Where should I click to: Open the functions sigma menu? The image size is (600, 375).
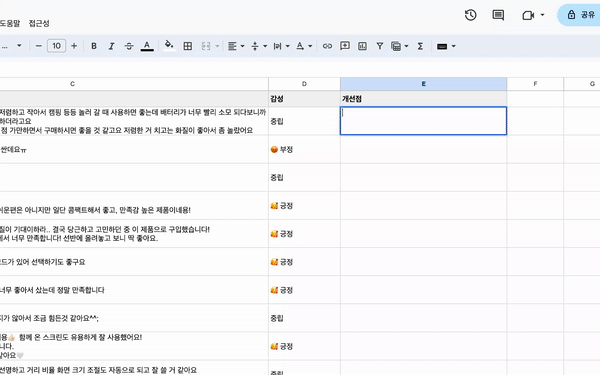tap(420, 46)
